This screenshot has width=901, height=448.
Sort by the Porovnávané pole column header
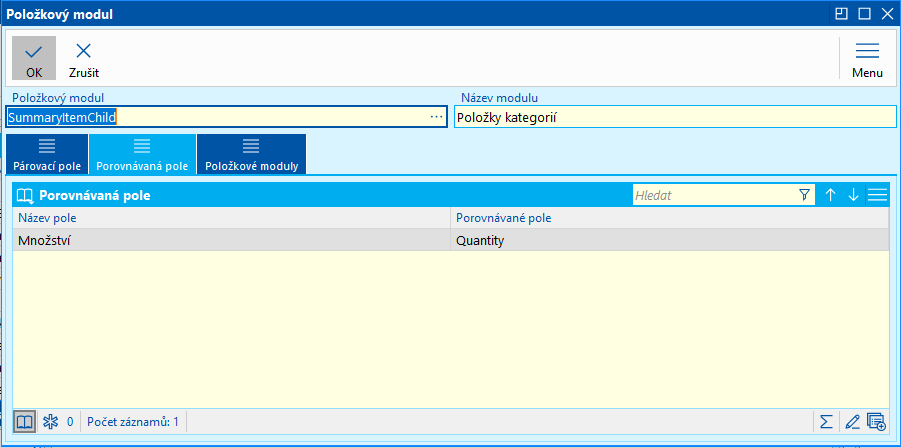coord(670,218)
